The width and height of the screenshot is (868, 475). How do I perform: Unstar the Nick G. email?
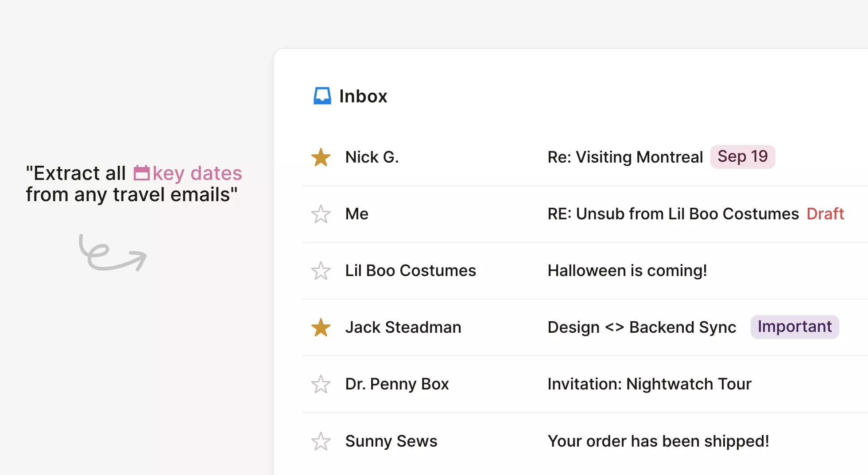click(x=321, y=157)
